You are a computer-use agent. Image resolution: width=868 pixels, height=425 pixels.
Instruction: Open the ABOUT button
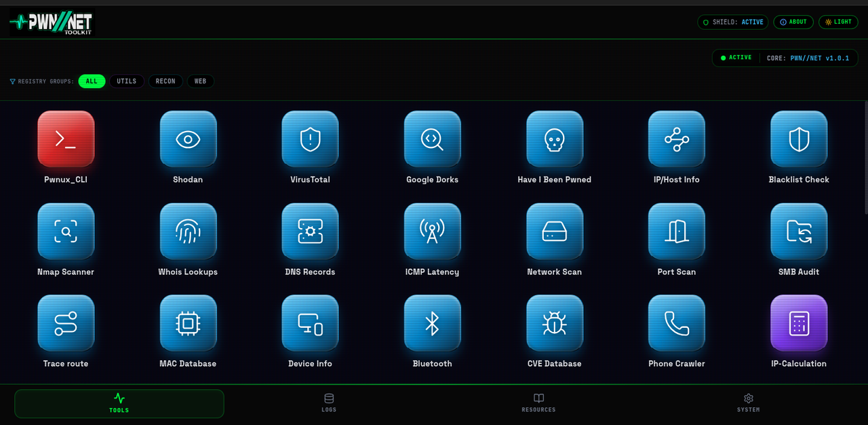pos(793,22)
